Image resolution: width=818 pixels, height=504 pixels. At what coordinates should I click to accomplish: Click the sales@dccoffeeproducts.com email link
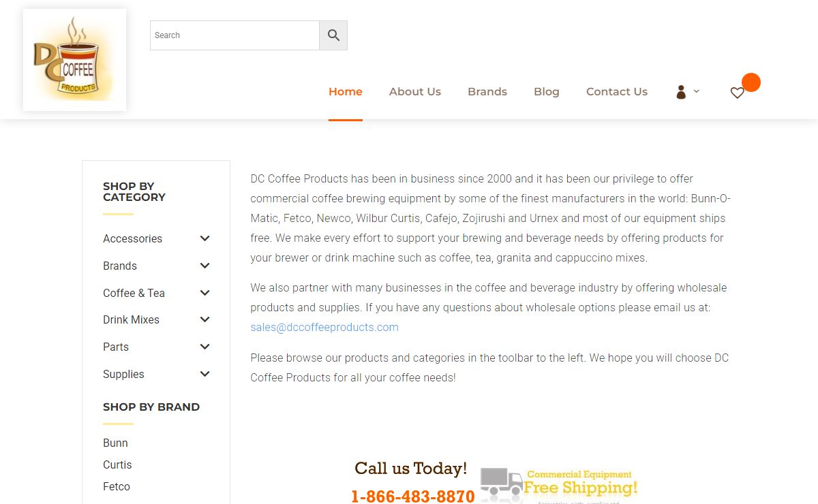coord(324,327)
